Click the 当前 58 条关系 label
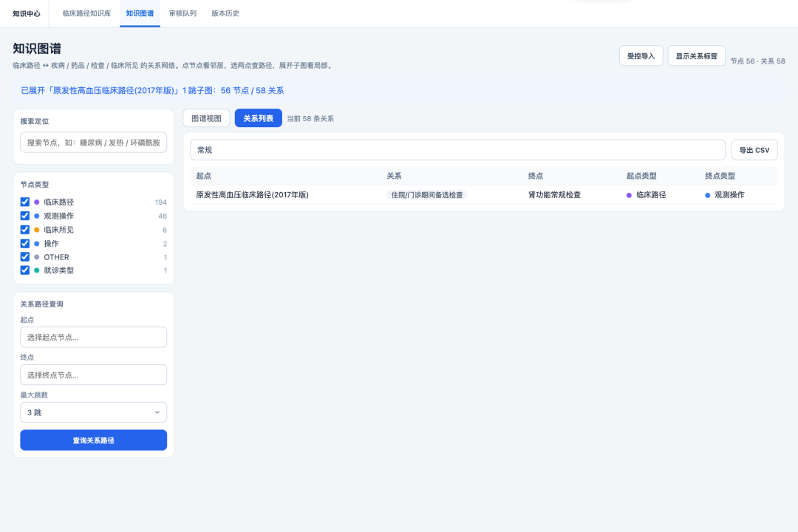The image size is (798, 532). pos(310,119)
